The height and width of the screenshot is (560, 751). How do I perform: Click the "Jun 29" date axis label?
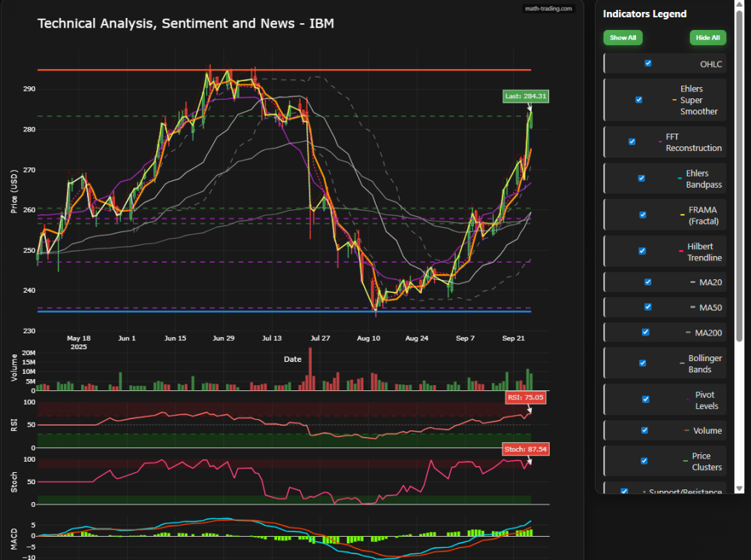pyautogui.click(x=224, y=338)
